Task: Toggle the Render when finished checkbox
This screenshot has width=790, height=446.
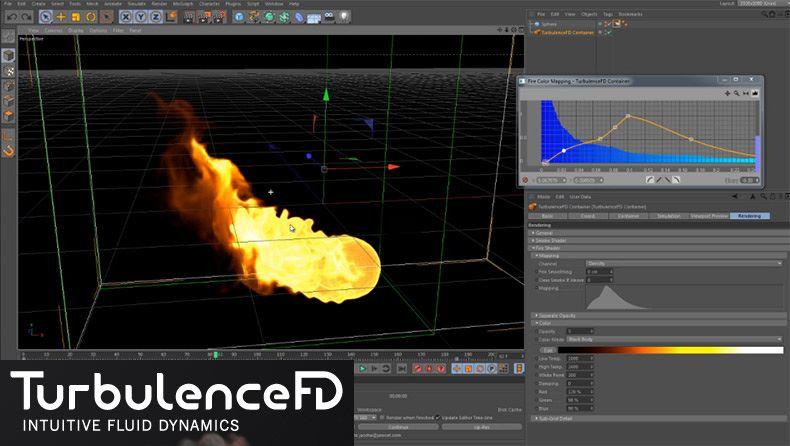Action: 382,418
